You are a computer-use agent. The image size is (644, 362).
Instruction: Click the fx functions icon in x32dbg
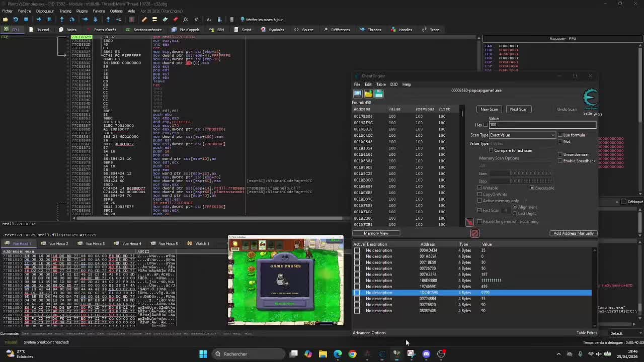pos(186,20)
